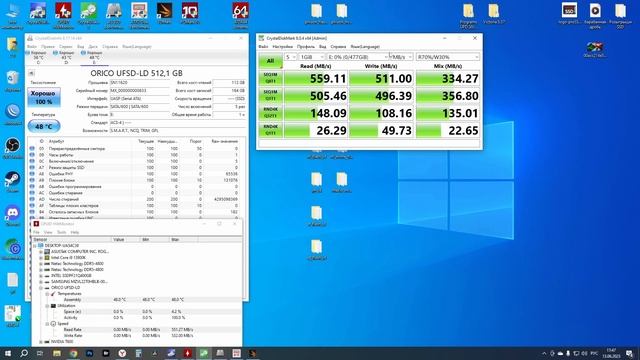Expand the Intel Core i9 13900K node
640x360 pixels.
pos(41,258)
